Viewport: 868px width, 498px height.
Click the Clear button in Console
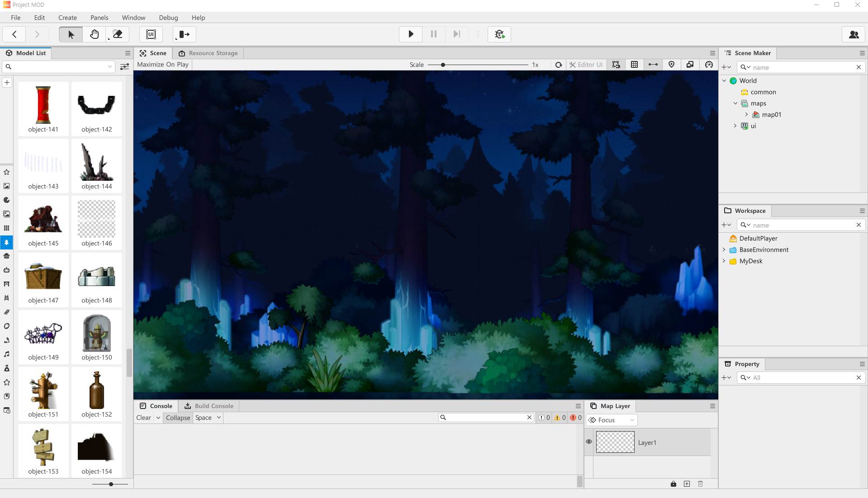coord(143,418)
